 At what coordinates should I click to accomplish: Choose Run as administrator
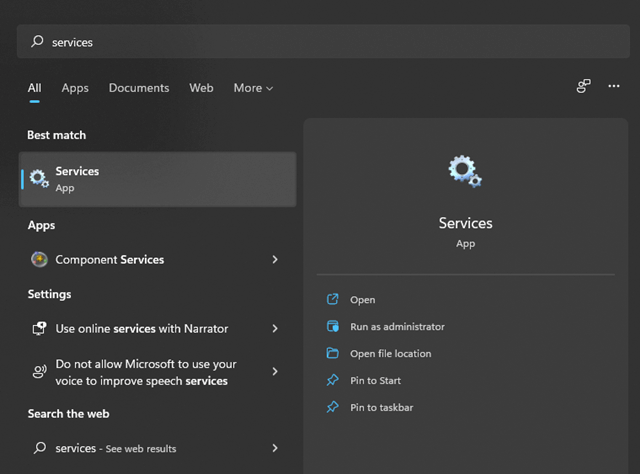pos(397,327)
